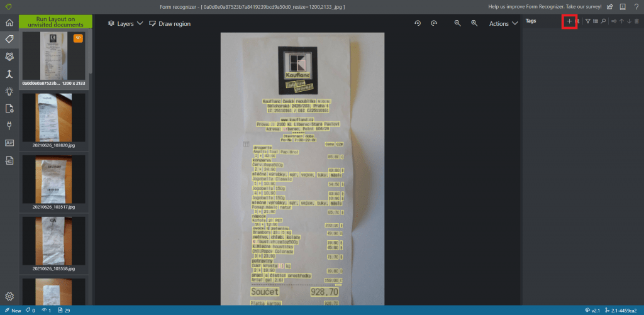The height and width of the screenshot is (315, 644).
Task: Zoom in on the receipt image
Action: pyautogui.click(x=474, y=23)
